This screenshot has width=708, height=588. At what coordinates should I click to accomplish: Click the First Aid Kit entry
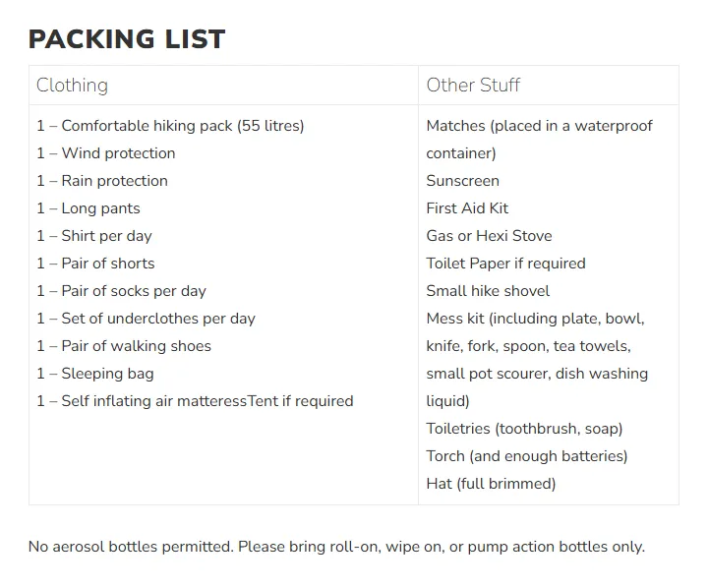click(467, 208)
